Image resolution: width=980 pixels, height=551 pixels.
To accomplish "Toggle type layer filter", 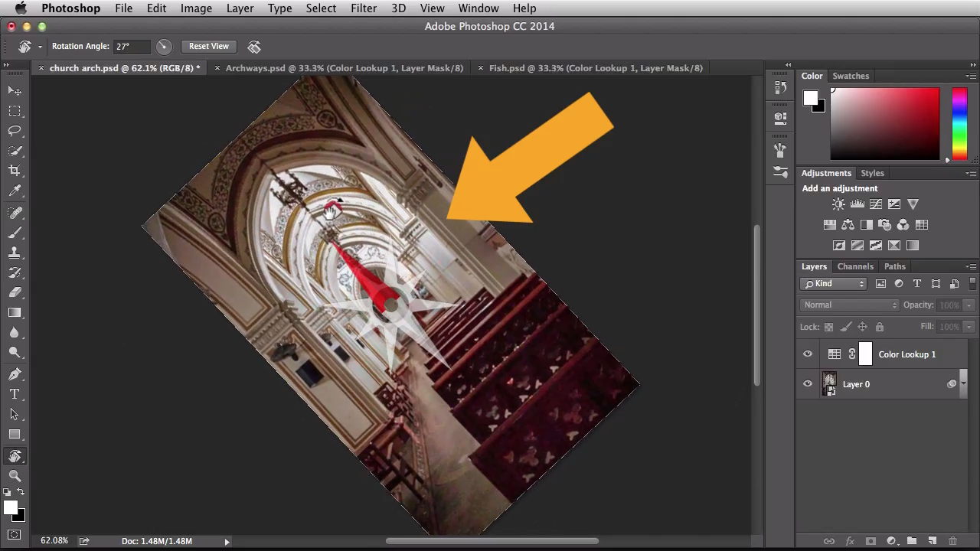I will tap(917, 284).
